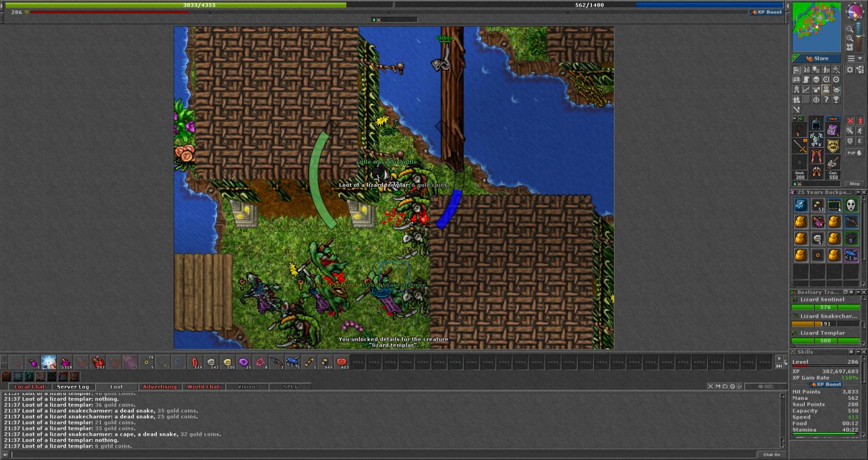Toggle the Bestiary Tracker sidebar icon
Image resolution: width=868 pixels, height=460 pixels.
(826, 89)
